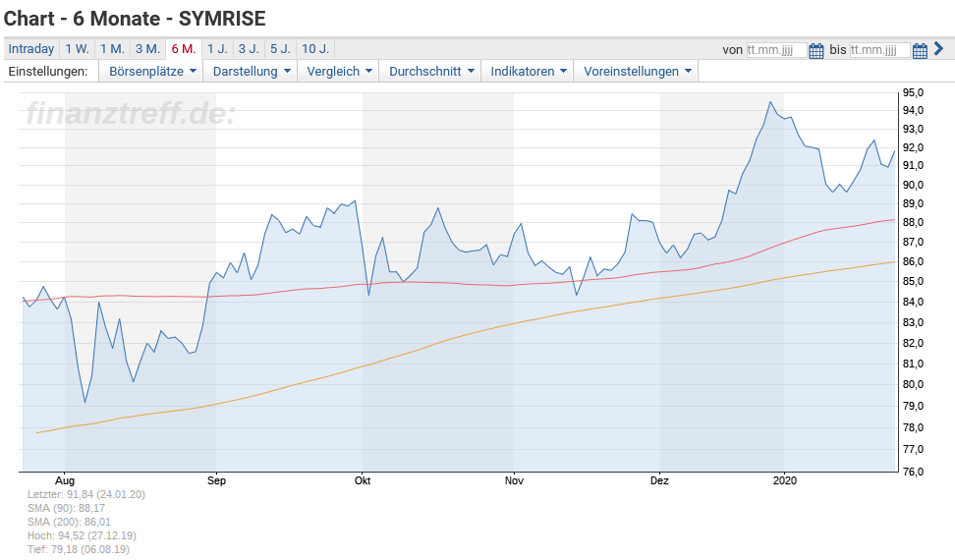Click the 'Tief: 79,18 (06.08.19)' text
Screen dimensions: 955x560
coord(79,549)
